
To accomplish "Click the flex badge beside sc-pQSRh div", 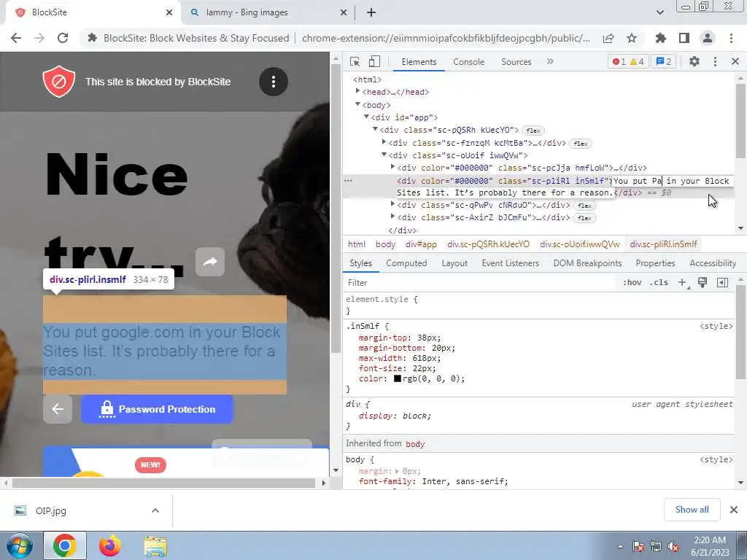I will click(x=533, y=131).
